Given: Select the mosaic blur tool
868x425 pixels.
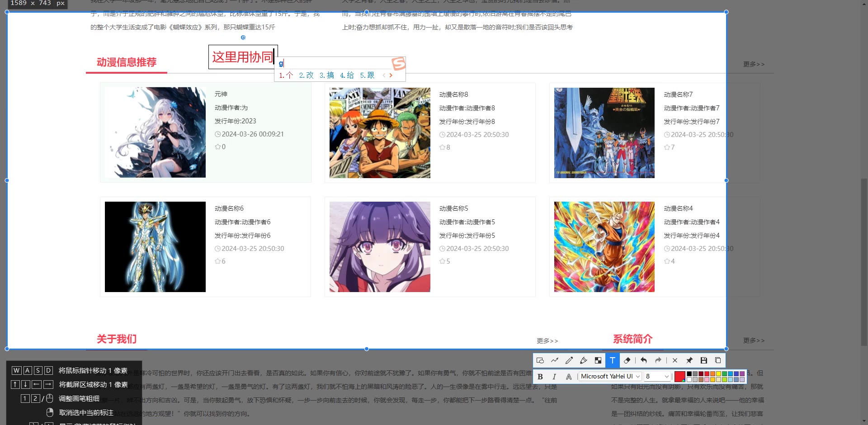Looking at the screenshot, I should coord(598,360).
